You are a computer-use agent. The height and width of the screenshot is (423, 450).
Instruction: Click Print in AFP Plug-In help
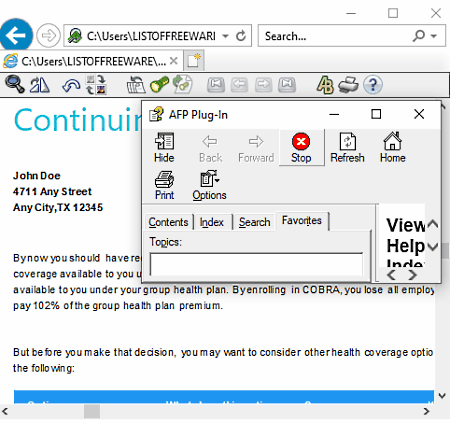click(x=164, y=185)
